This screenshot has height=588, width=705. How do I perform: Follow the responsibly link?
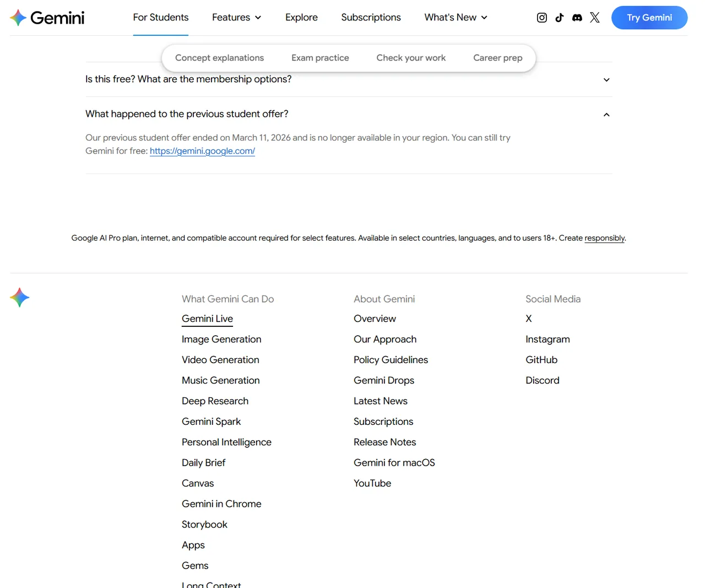point(604,238)
